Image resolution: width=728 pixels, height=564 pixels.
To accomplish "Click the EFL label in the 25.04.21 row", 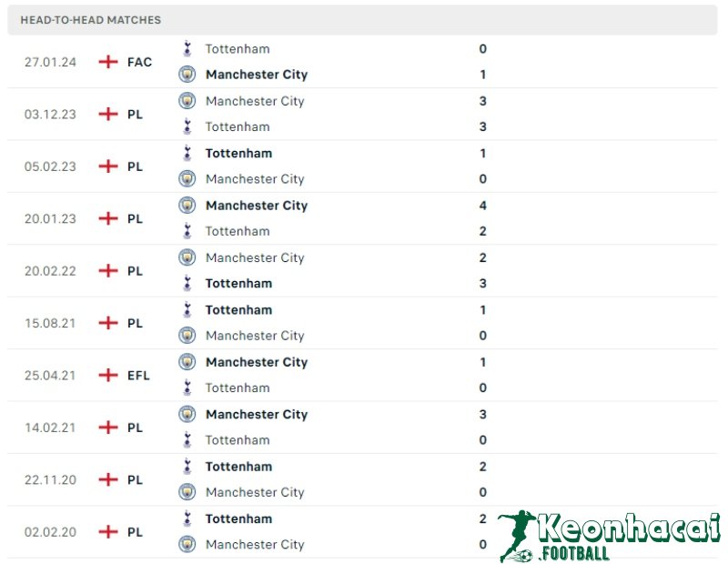I will [x=137, y=375].
